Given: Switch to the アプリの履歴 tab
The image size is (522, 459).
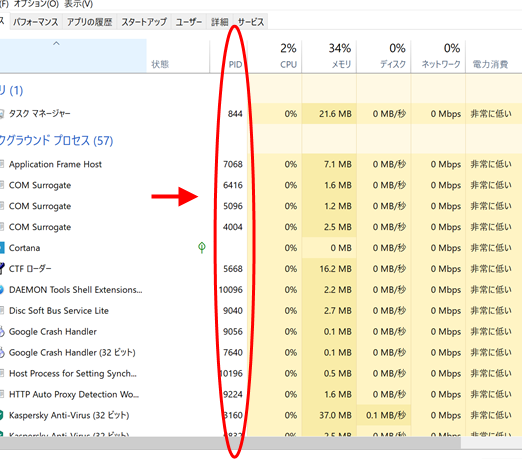Looking at the screenshot, I should point(90,22).
